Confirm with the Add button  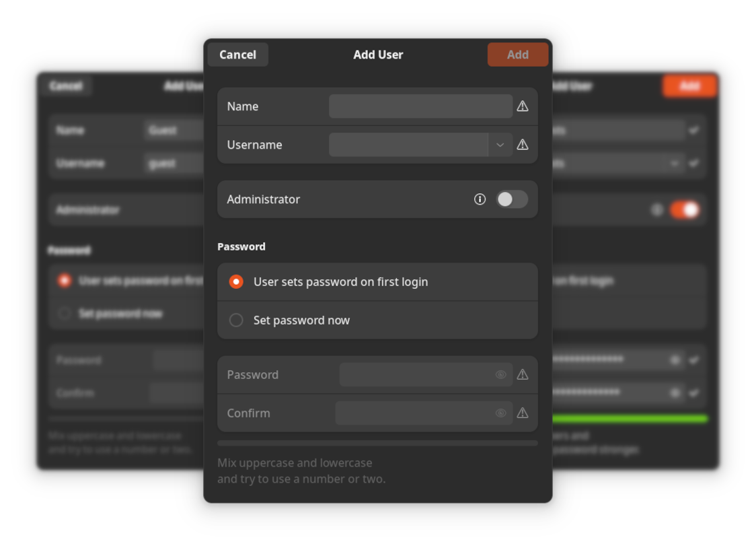coord(518,54)
